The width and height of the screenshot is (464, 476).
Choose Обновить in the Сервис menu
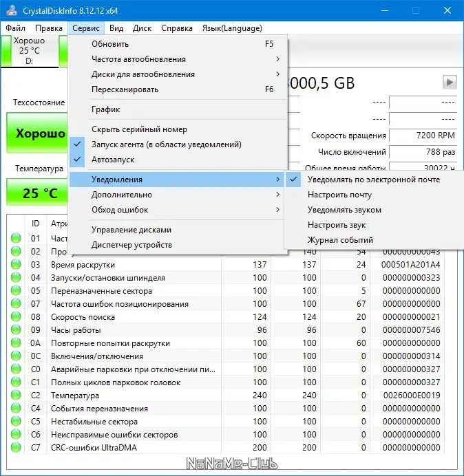click(x=178, y=44)
